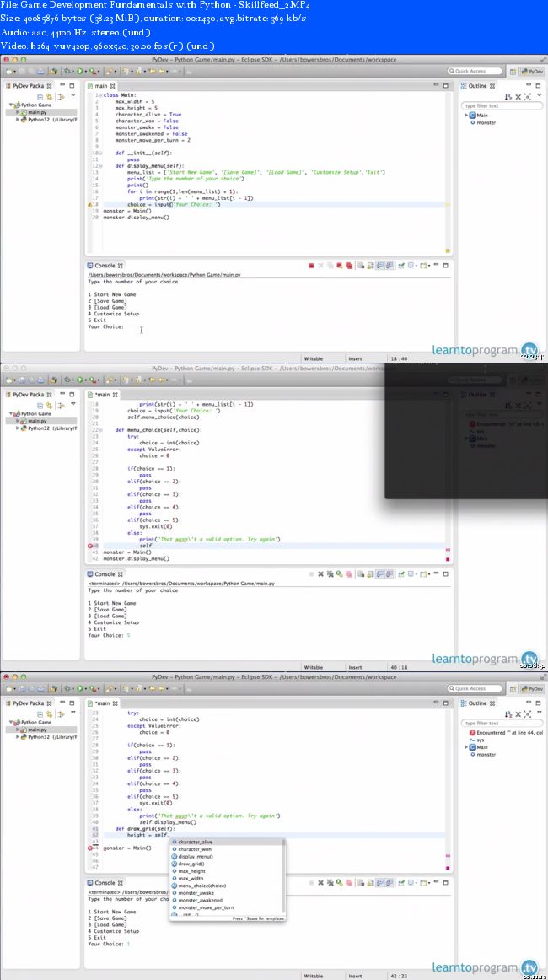Click the type filter text field in bottom frame Outline
This screenshot has height=980, width=548.
[x=502, y=723]
